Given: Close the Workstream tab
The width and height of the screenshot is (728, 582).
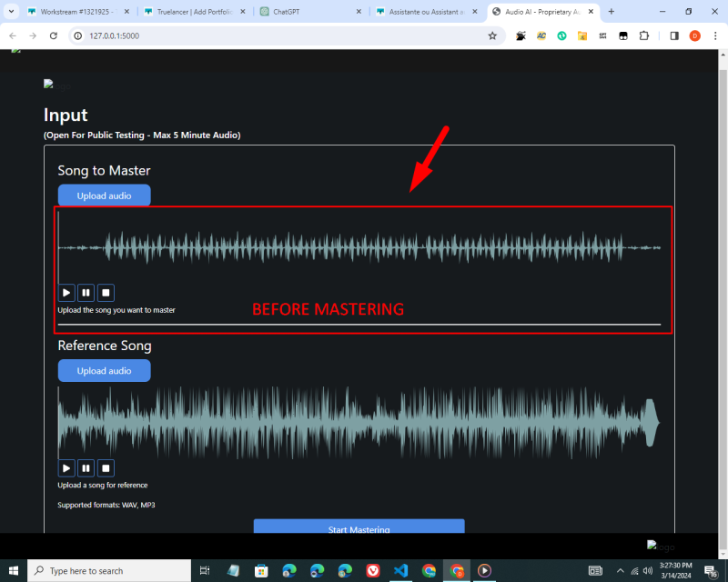Looking at the screenshot, I should (126, 12).
